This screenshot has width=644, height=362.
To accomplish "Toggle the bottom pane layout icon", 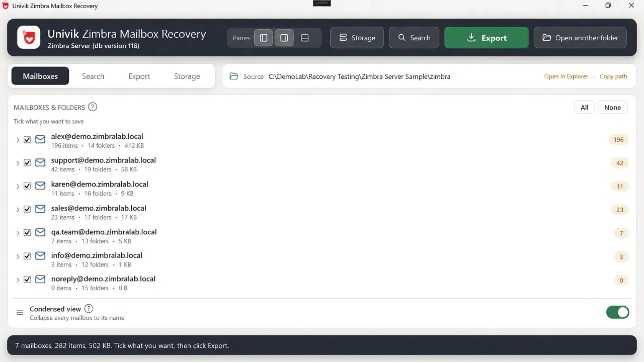I will click(x=305, y=38).
